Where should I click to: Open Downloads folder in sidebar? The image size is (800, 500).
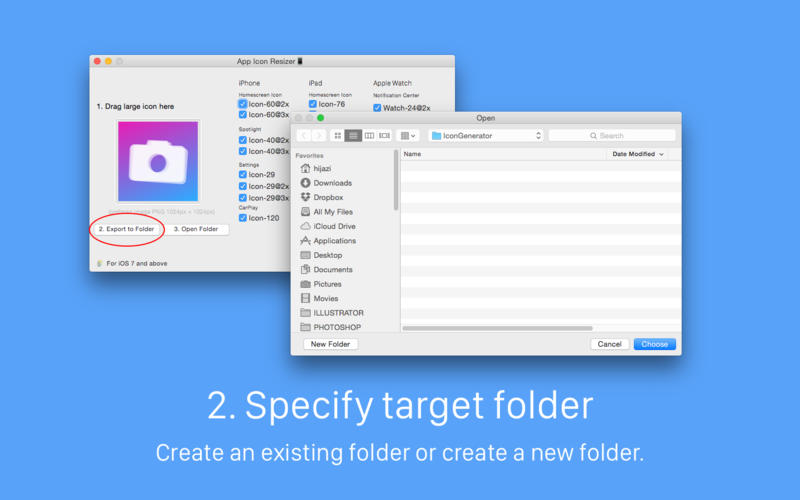point(332,183)
